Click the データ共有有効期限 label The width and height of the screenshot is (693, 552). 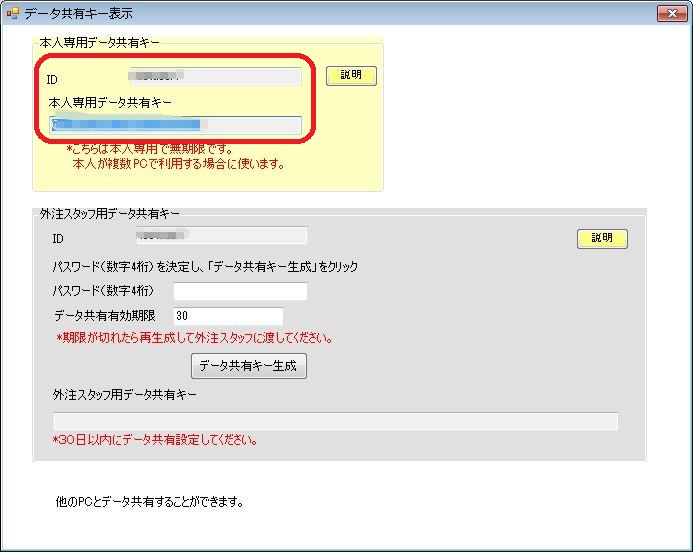(x=105, y=316)
